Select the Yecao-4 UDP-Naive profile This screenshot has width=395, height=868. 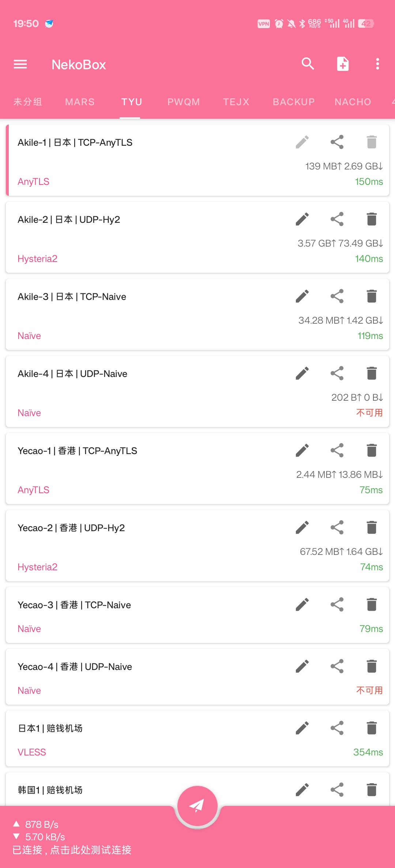pos(197,677)
